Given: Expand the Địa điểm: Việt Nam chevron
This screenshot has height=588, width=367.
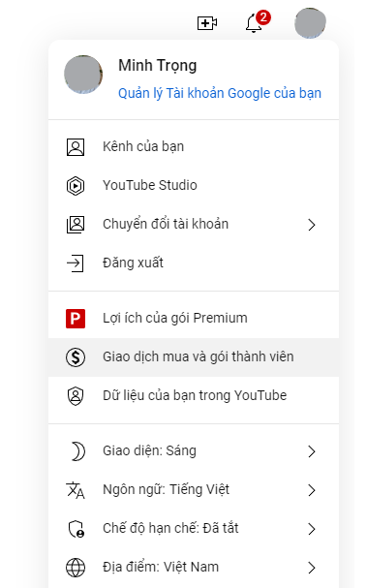Looking at the screenshot, I should [312, 568].
